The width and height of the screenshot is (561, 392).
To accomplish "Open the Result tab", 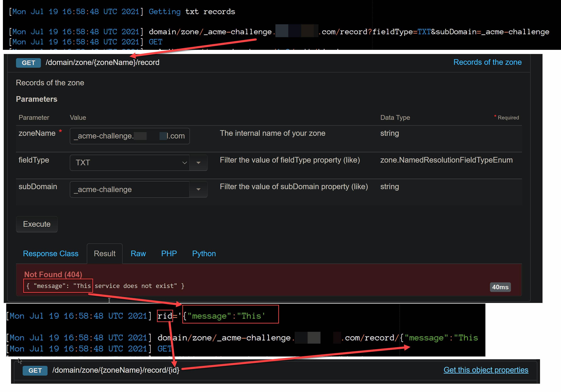I will tap(104, 254).
